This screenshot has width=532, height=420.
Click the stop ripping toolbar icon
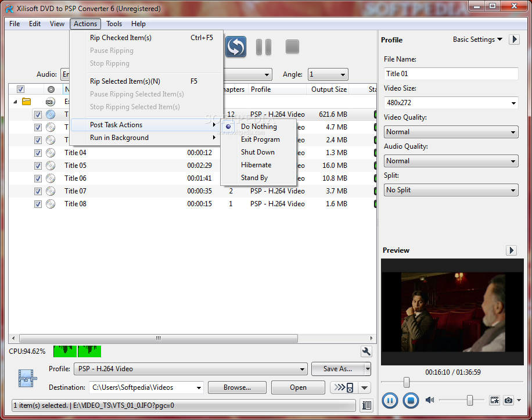[292, 46]
